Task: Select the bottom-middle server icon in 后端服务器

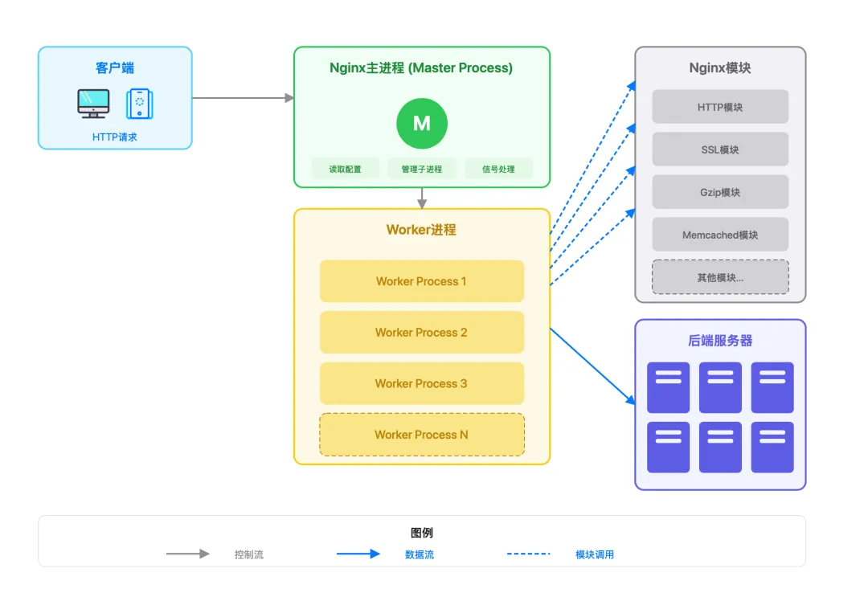Action: coord(720,447)
